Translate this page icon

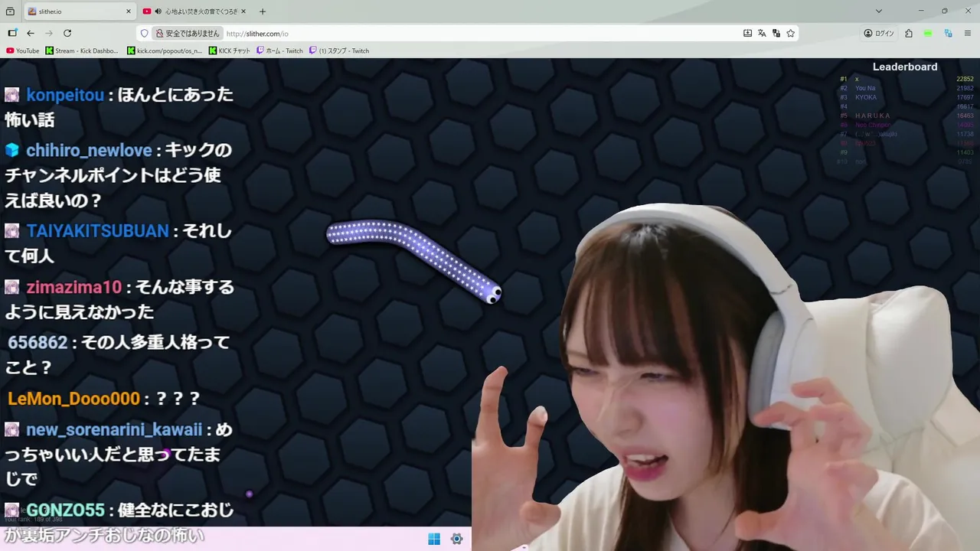tap(762, 33)
